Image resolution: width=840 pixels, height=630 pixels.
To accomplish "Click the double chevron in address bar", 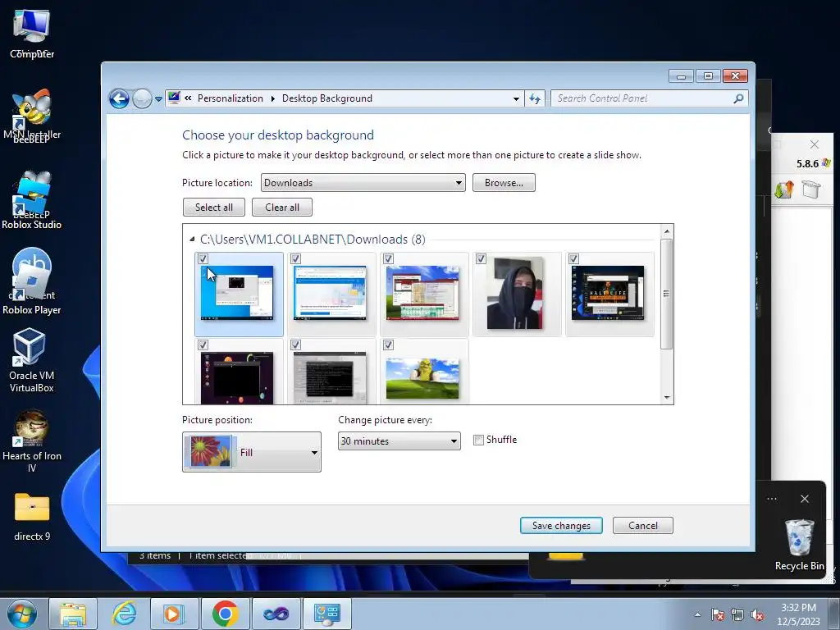I will [x=188, y=98].
